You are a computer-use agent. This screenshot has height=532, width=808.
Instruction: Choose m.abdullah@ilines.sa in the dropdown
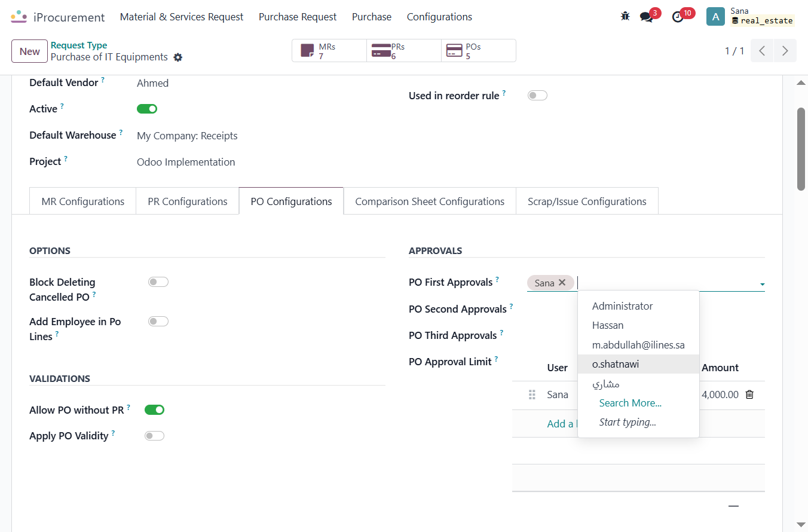point(638,345)
